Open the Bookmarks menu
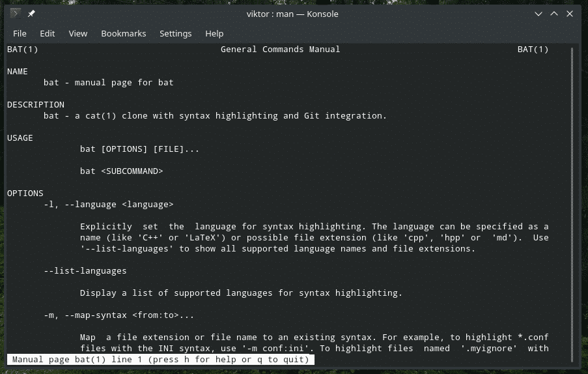The width and height of the screenshot is (588, 374). (x=123, y=33)
